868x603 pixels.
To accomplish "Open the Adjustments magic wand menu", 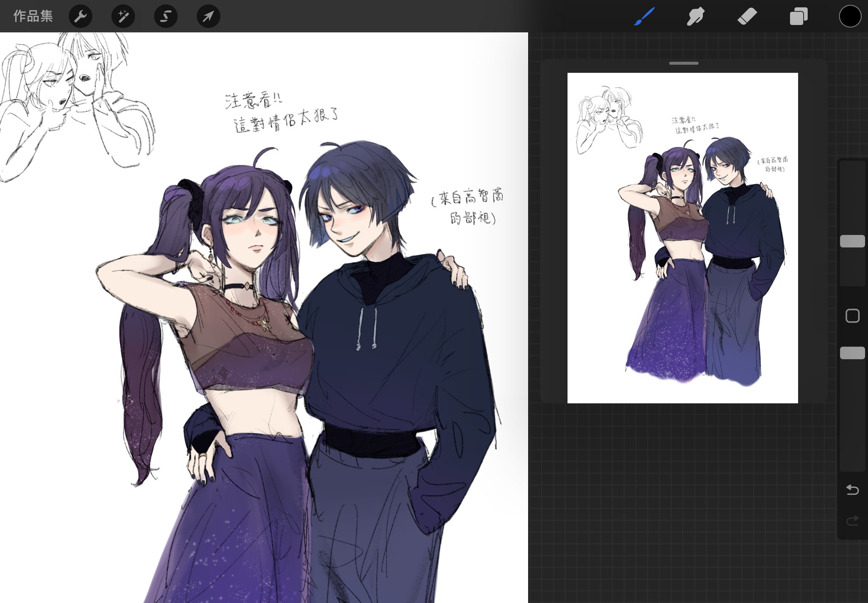I will (123, 17).
